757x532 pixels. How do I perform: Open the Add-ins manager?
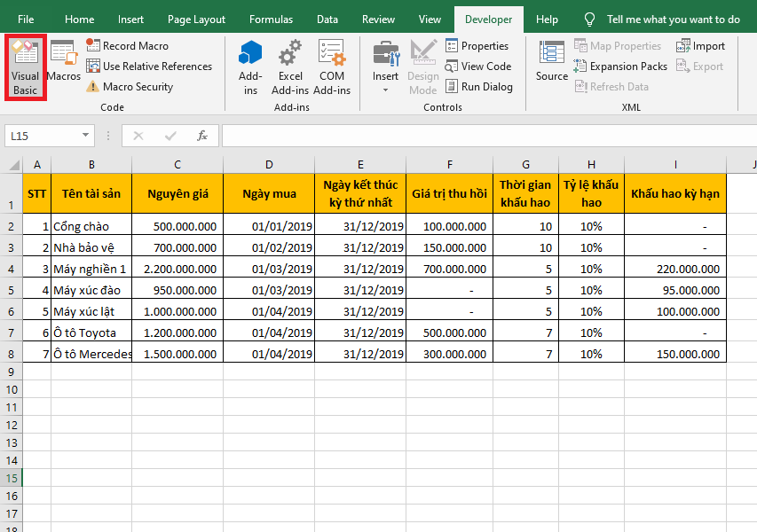pyautogui.click(x=250, y=67)
